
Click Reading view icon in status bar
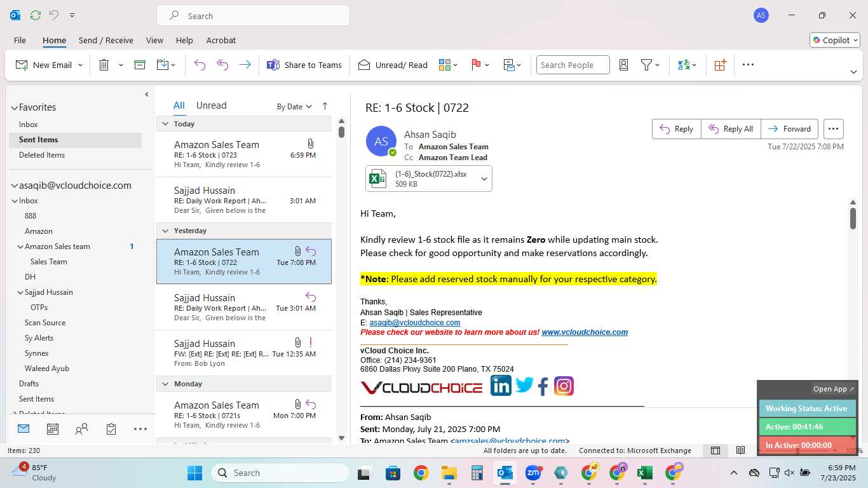[740, 451]
